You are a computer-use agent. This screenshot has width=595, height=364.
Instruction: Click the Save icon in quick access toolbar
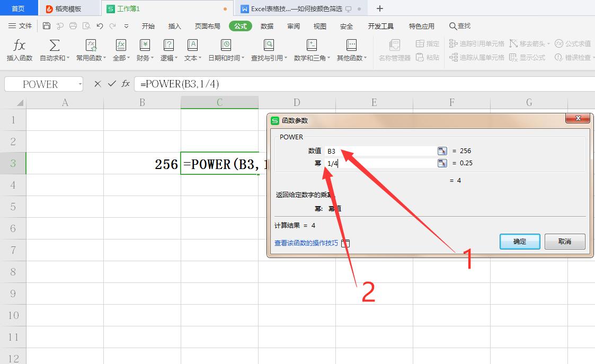tap(46, 25)
